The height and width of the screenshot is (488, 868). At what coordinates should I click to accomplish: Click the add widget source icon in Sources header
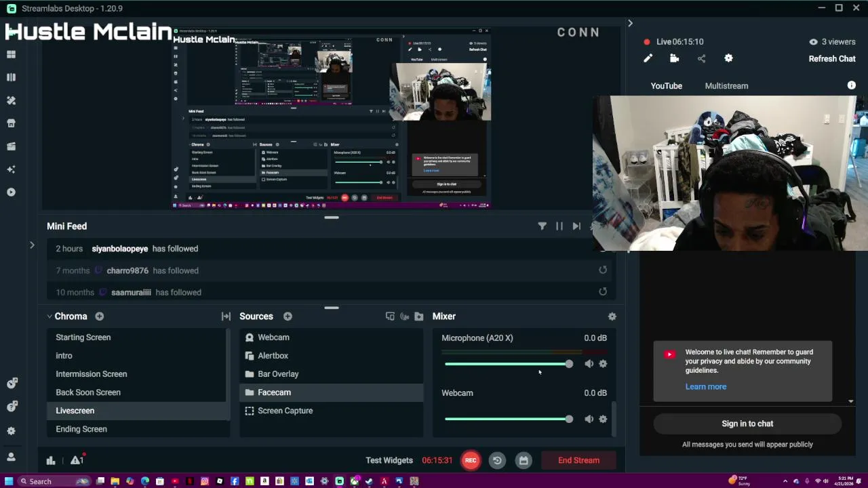click(390, 317)
